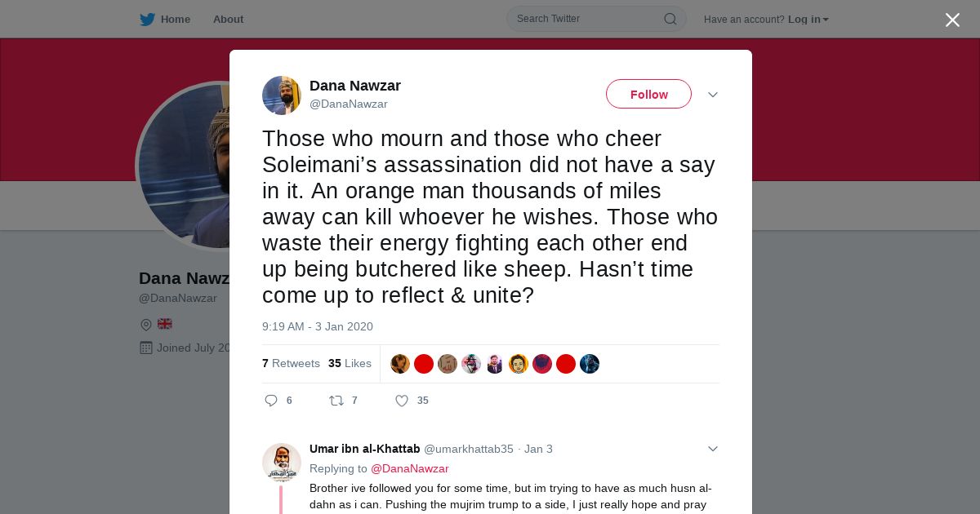Click the reply speech bubble icon

pos(271,401)
